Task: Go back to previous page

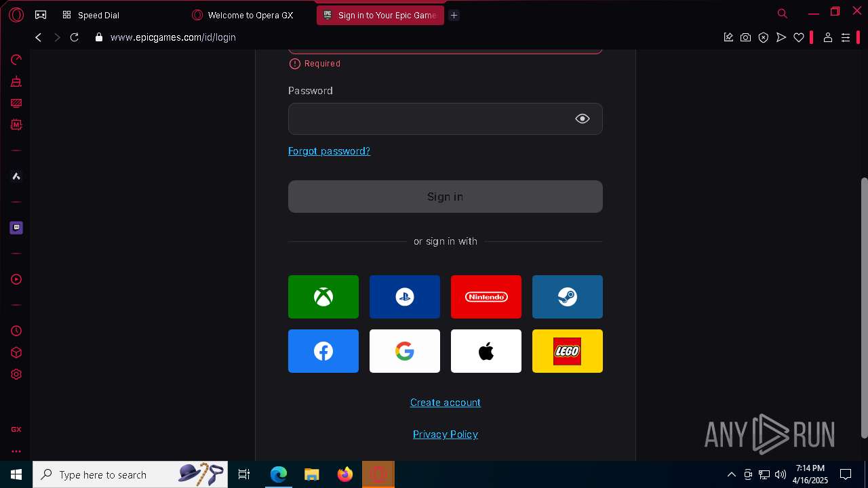Action: (39, 37)
